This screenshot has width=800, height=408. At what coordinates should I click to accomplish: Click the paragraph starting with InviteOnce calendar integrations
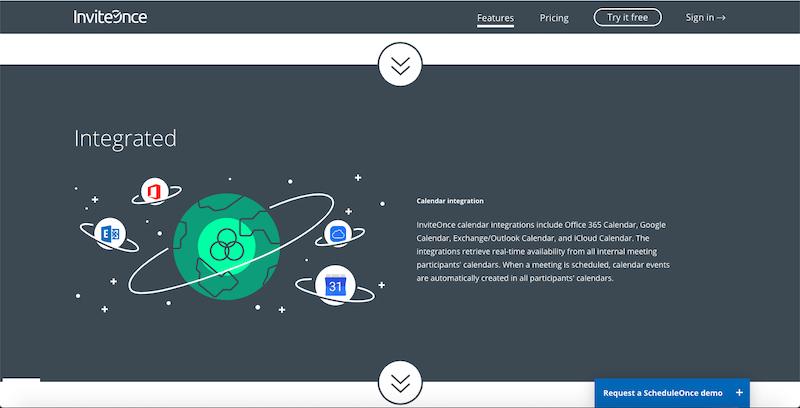click(x=543, y=251)
